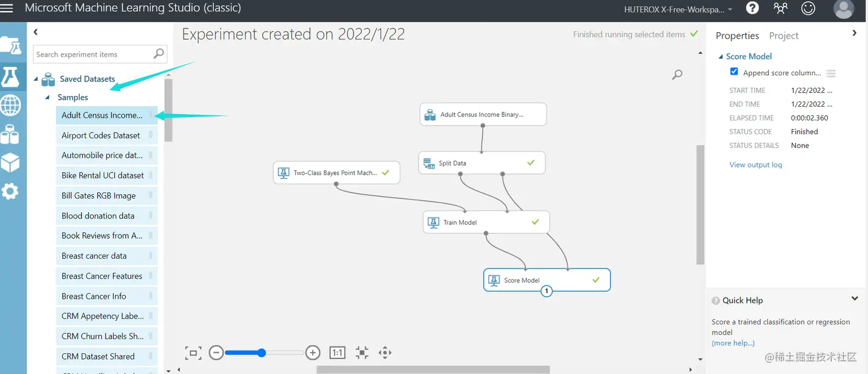
Task: Open the Trained Models cube sidebar icon
Action: pos(10,163)
